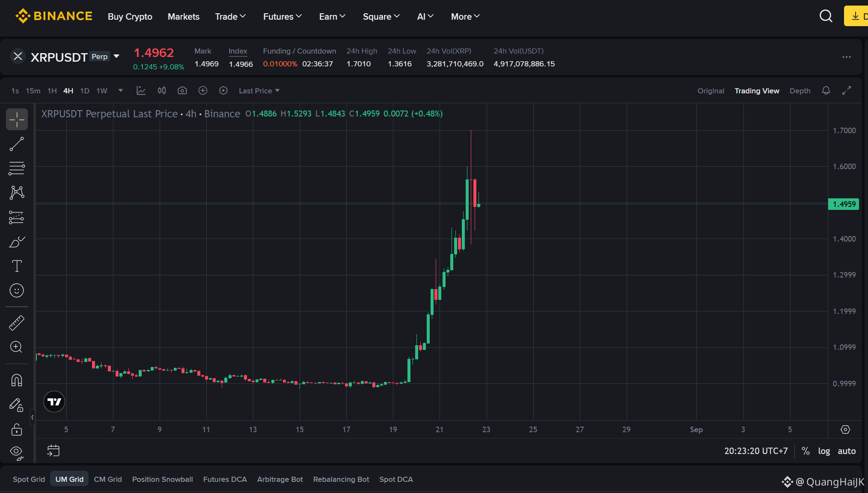Go to Buy Crypto
This screenshot has height=493, width=868.
pyautogui.click(x=130, y=17)
